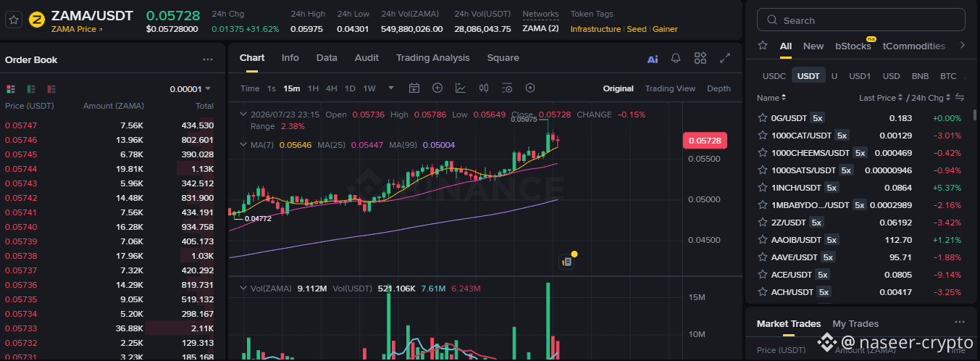Image resolution: width=980 pixels, height=361 pixels.
Task: Favorite the AAOIB/USDT pair star
Action: point(762,240)
